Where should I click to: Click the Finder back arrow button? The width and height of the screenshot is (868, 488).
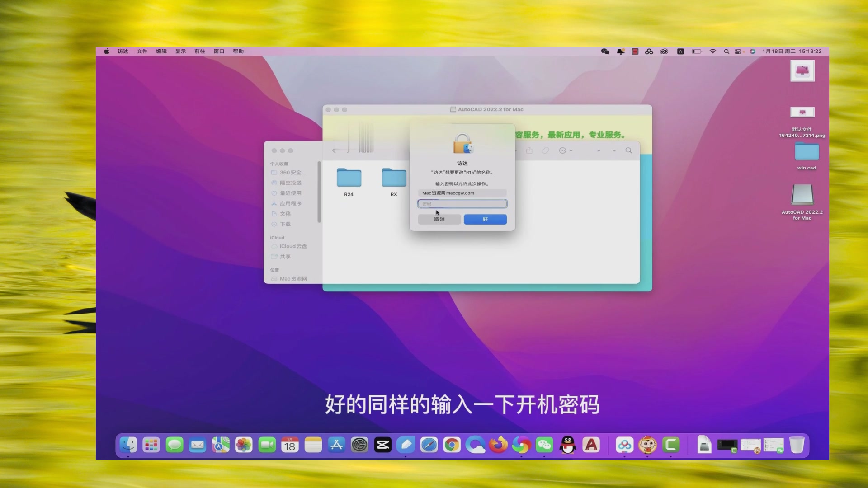(x=334, y=150)
